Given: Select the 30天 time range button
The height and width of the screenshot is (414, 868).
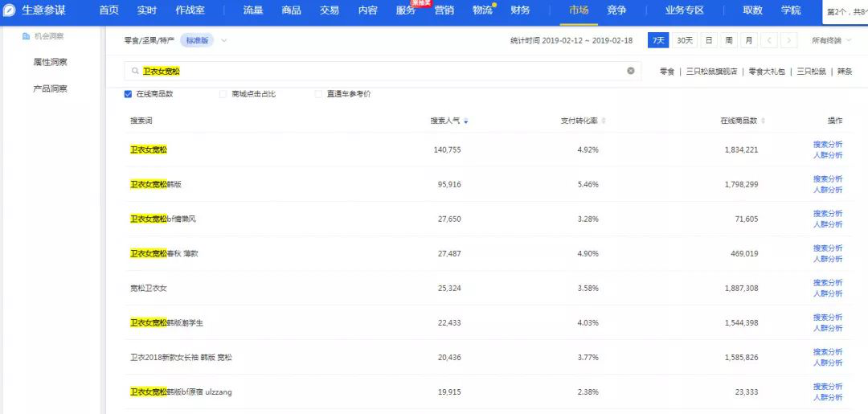Looking at the screenshot, I should pos(685,40).
